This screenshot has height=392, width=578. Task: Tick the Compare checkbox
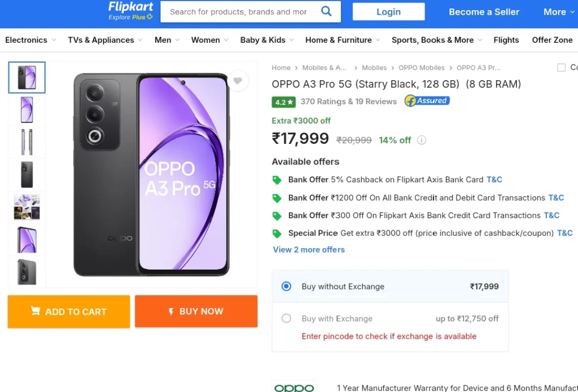point(561,68)
